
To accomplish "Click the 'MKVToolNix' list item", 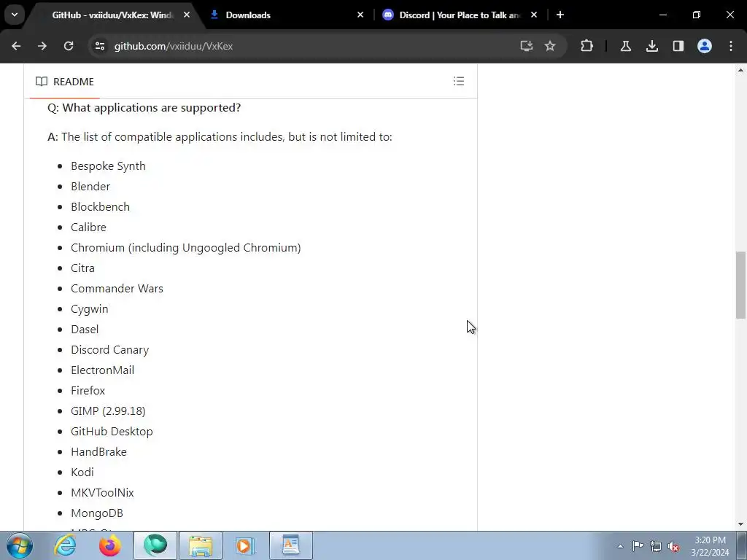I will (102, 493).
